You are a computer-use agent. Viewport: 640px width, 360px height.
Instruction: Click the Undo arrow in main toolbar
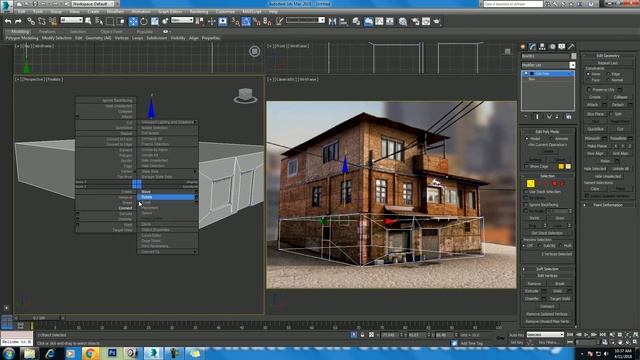[8, 21]
